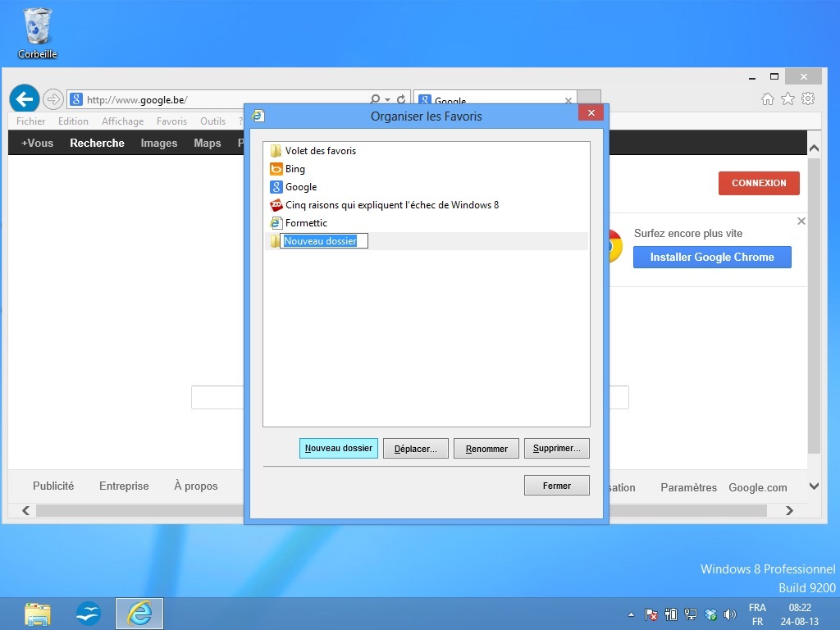Open the Affichage menu
840x630 pixels.
point(123,121)
